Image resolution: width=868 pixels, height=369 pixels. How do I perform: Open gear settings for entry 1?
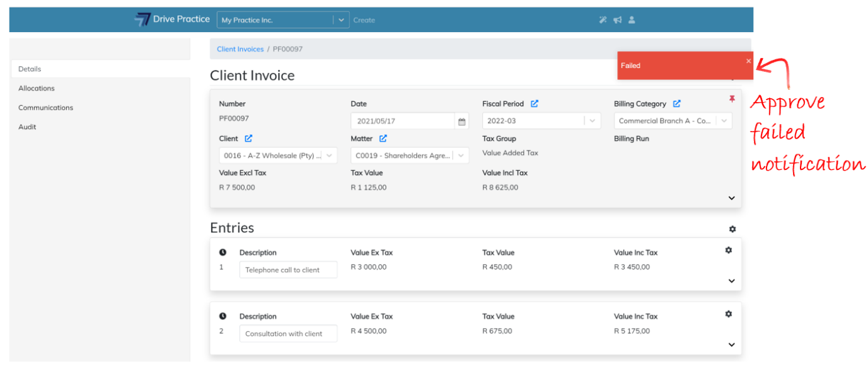729,251
